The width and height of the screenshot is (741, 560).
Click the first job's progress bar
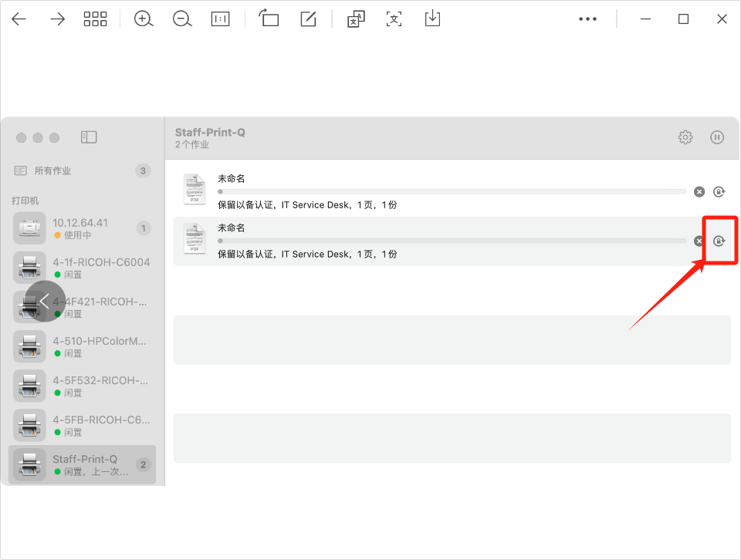pyautogui.click(x=452, y=191)
